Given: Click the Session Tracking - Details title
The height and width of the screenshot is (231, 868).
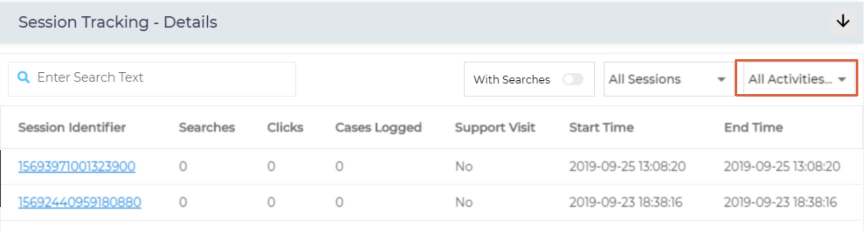Looking at the screenshot, I should tap(118, 22).
